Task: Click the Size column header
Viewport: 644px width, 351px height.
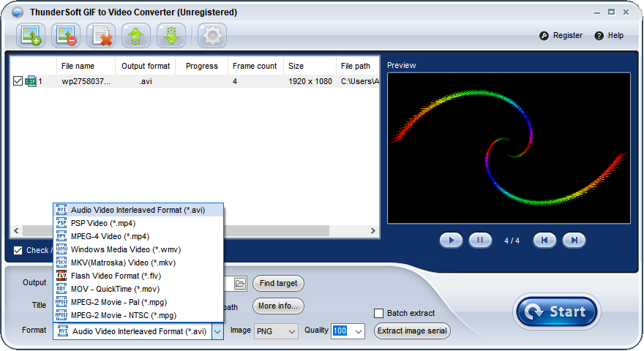Action: point(310,66)
